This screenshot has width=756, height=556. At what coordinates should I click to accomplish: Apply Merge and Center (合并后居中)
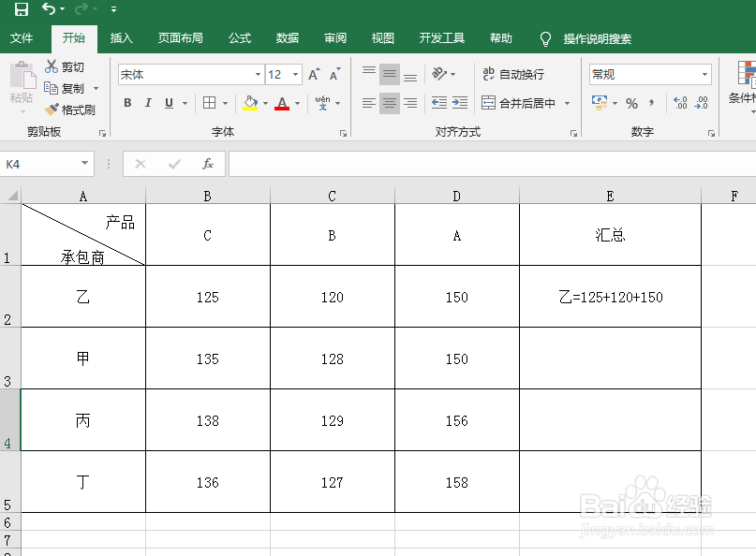(510, 103)
